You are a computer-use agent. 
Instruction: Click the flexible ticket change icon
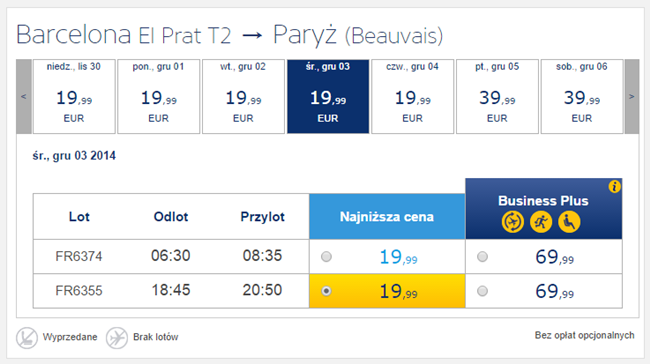coord(513,222)
